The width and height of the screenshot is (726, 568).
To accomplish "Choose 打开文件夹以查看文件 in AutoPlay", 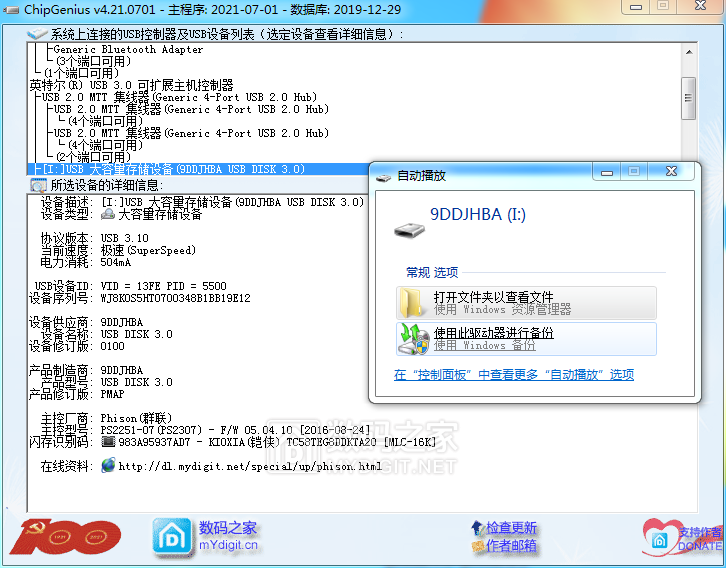I will pyautogui.click(x=526, y=303).
